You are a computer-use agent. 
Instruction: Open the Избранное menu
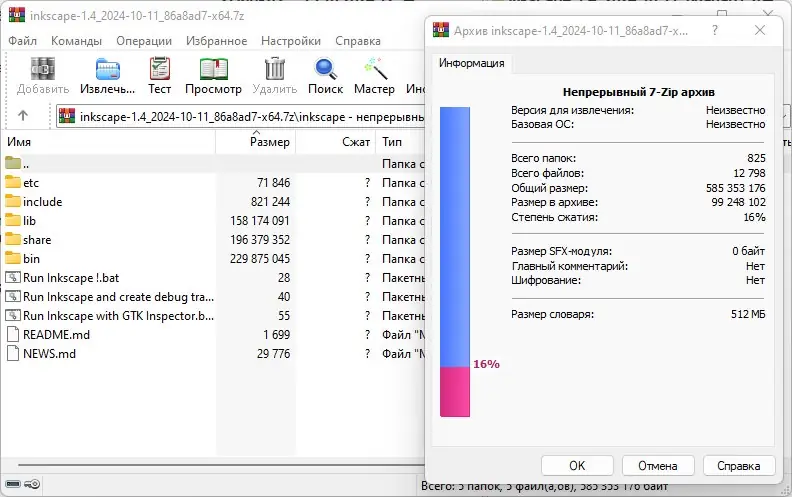217,41
